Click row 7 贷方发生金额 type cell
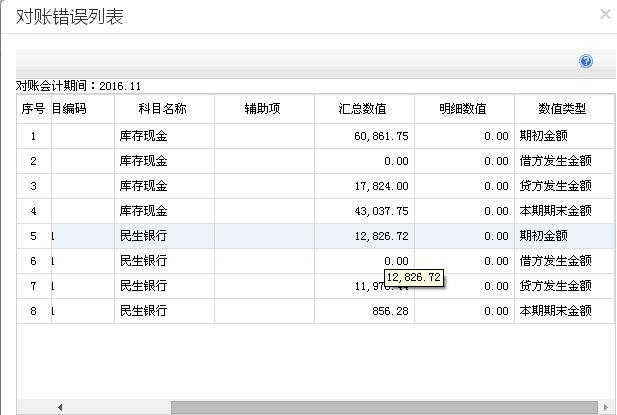 (x=564, y=286)
